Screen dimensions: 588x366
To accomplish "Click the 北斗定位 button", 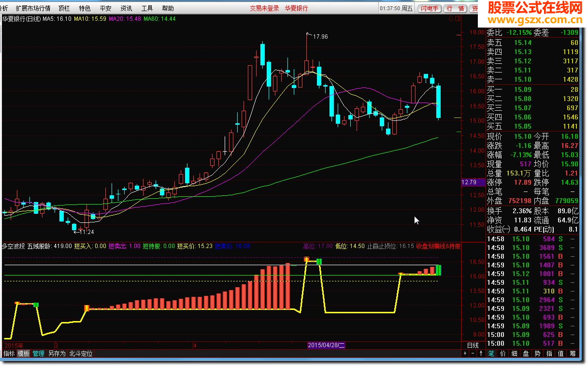I will point(81,353).
